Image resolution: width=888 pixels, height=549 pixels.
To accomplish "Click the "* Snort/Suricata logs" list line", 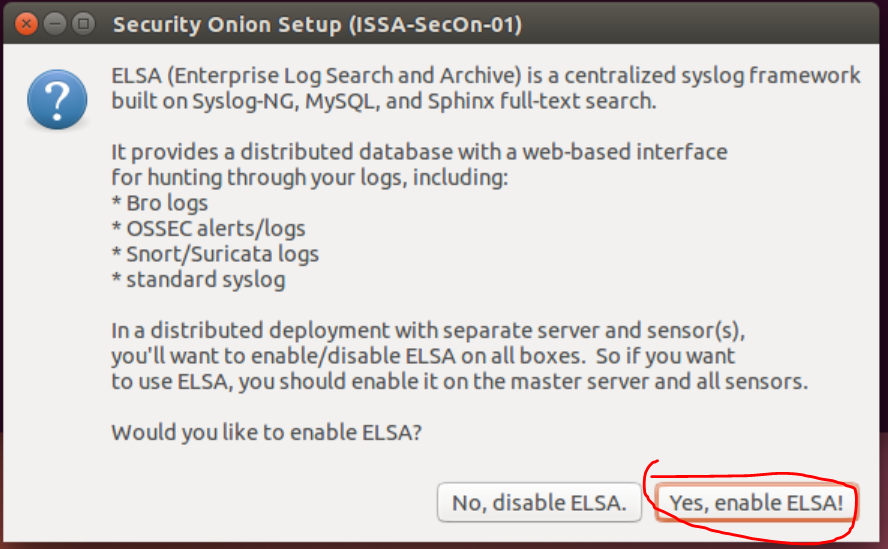I will point(215,254).
